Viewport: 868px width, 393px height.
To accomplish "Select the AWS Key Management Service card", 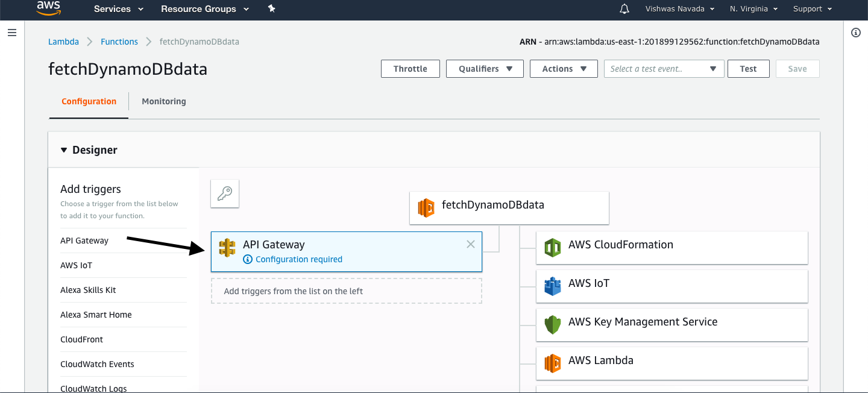I will click(672, 324).
